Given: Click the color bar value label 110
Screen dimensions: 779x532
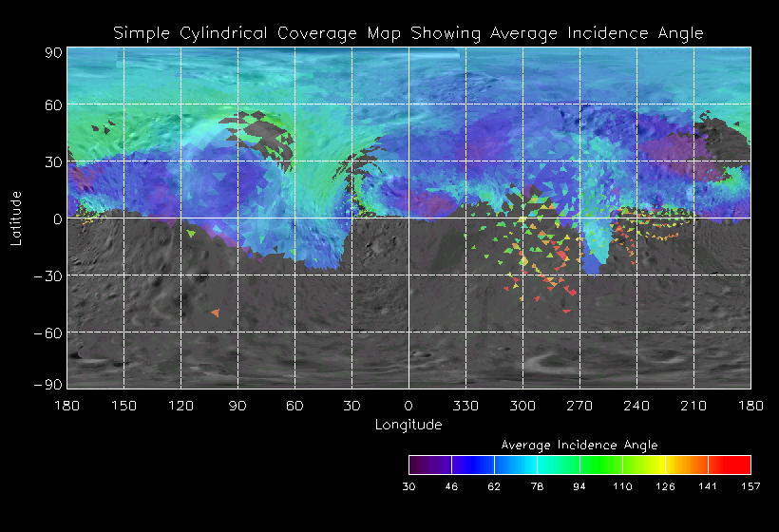Looking at the screenshot, I should pos(622,486).
